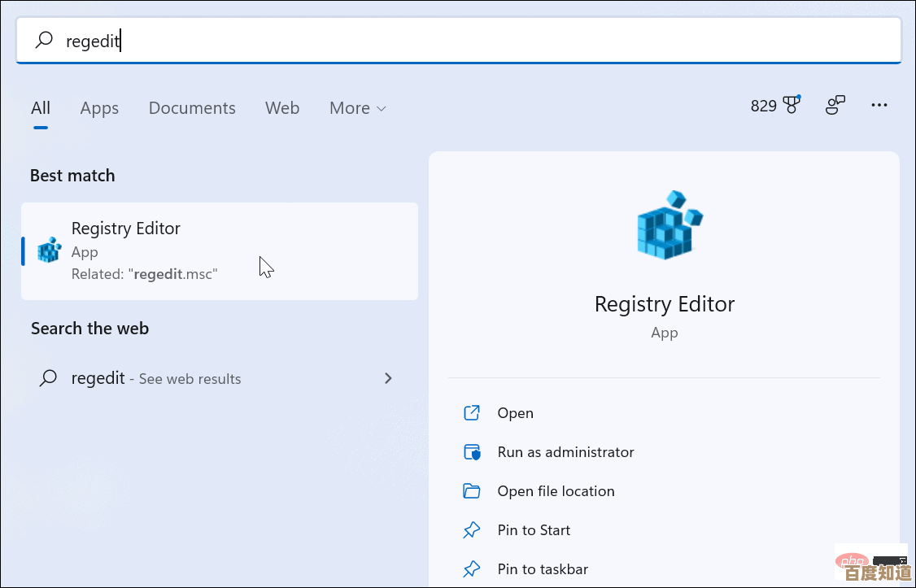Choose Pin to taskbar option
The image size is (916, 588).
pyautogui.click(x=543, y=569)
